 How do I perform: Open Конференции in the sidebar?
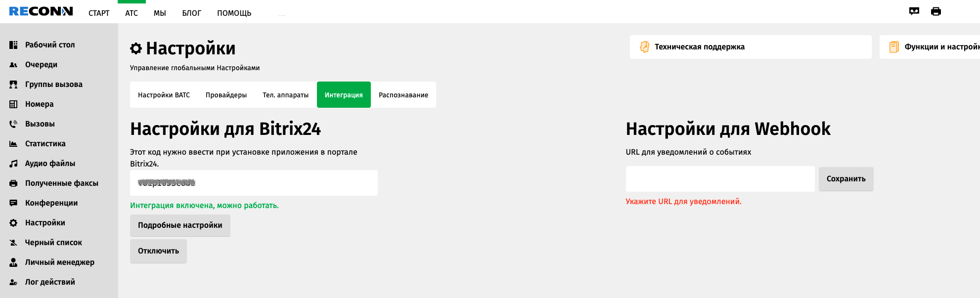point(51,203)
